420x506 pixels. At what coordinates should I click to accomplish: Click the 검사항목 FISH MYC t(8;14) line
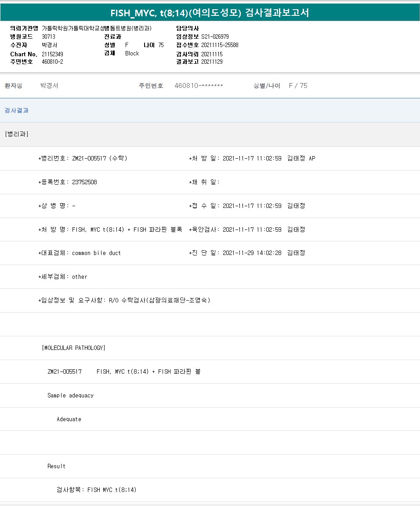97,490
